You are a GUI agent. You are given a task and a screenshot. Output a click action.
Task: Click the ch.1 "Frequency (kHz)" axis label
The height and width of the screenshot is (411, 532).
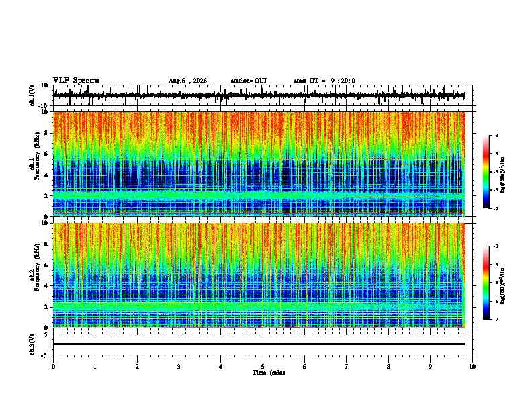coord(37,156)
